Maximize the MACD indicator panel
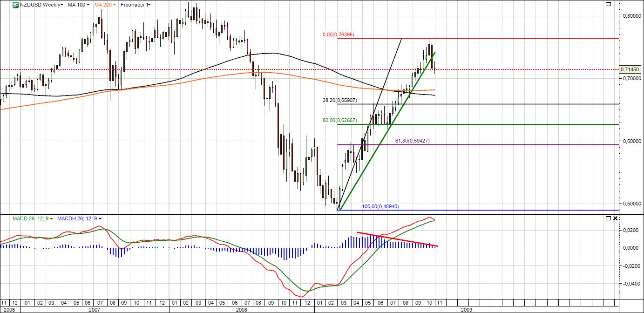 coord(608,218)
